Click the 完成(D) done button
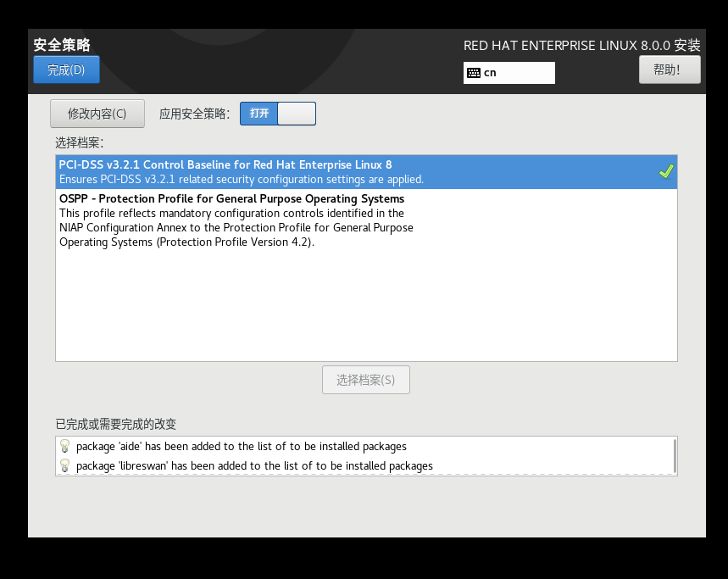Image resolution: width=728 pixels, height=579 pixels. click(66, 70)
